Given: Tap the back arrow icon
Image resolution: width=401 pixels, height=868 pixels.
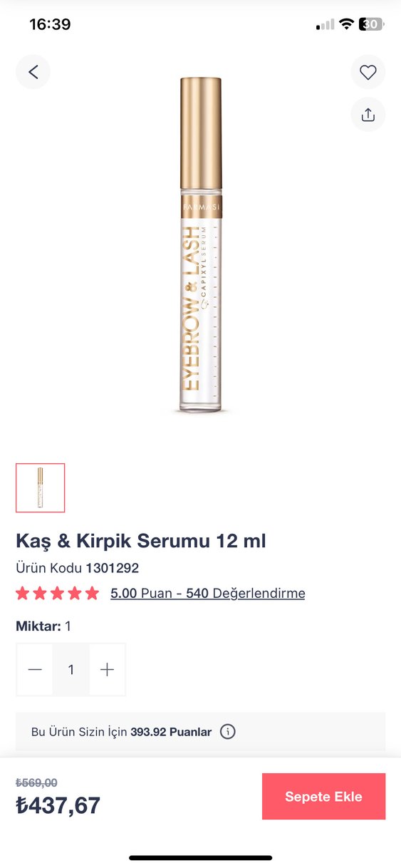Looking at the screenshot, I should [33, 72].
